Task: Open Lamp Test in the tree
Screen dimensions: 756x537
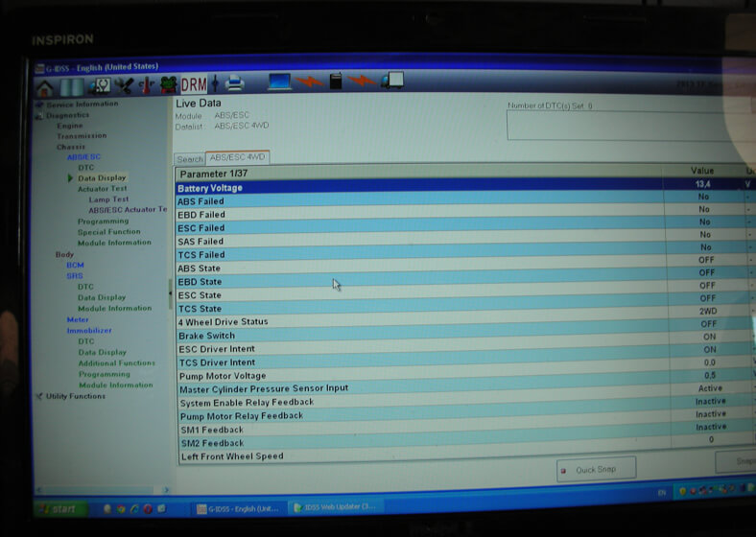Action: tap(108, 199)
